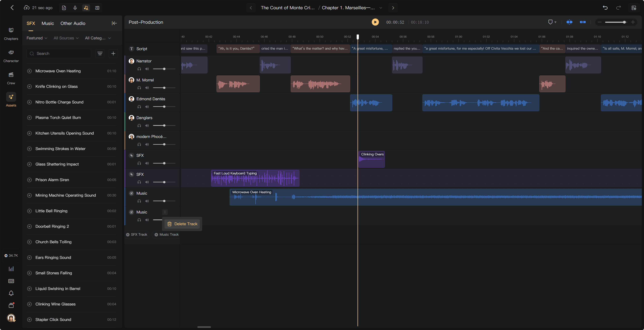The width and height of the screenshot is (644, 330).
Task: Open the Crew sidebar panel
Action: 11,78
